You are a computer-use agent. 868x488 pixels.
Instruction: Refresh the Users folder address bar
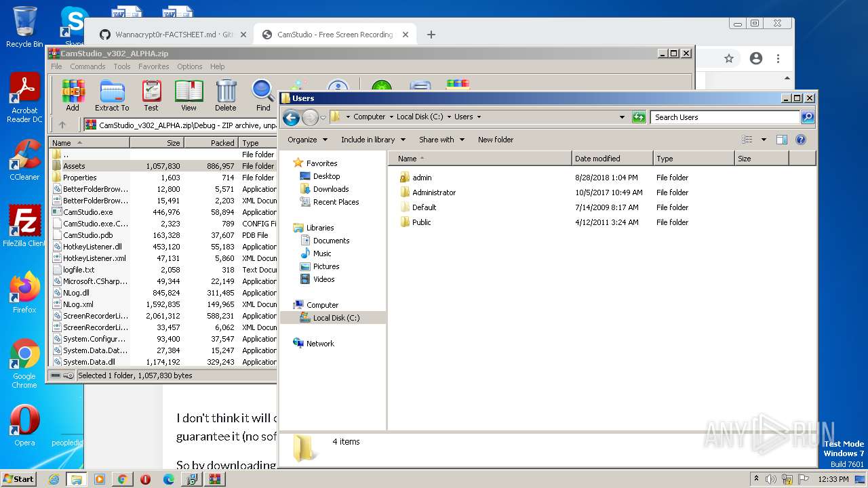tap(639, 117)
